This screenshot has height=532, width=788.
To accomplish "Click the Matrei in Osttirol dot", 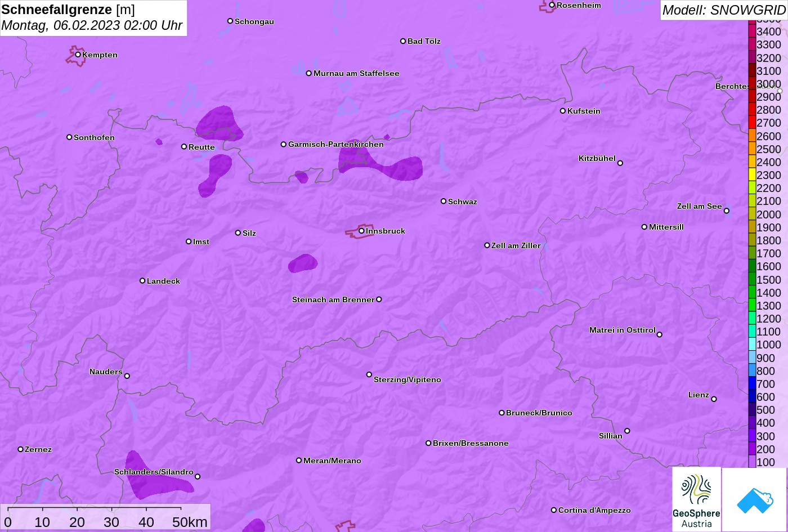I will [x=660, y=334].
